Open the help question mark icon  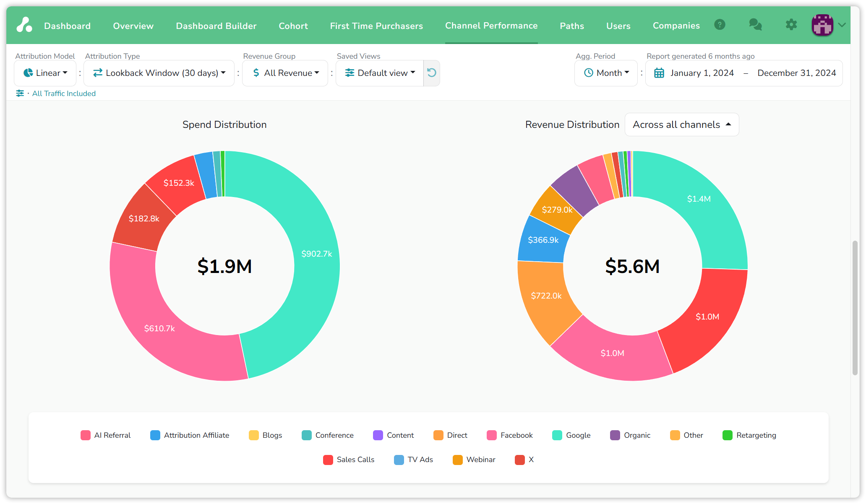click(720, 25)
